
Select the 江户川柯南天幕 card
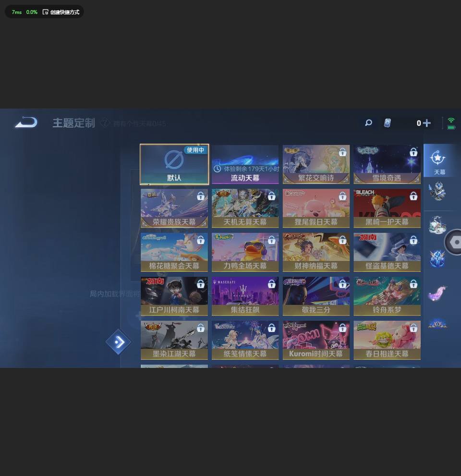click(174, 296)
